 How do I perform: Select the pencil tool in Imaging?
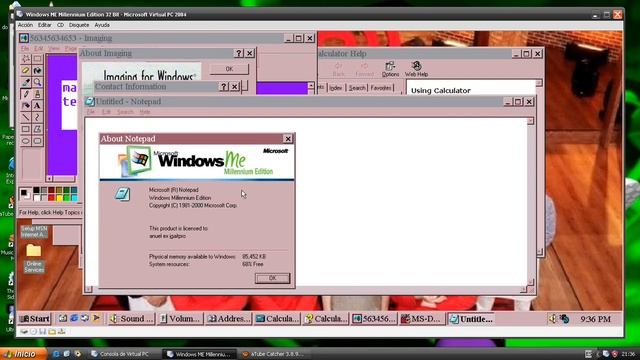[x=26, y=94]
